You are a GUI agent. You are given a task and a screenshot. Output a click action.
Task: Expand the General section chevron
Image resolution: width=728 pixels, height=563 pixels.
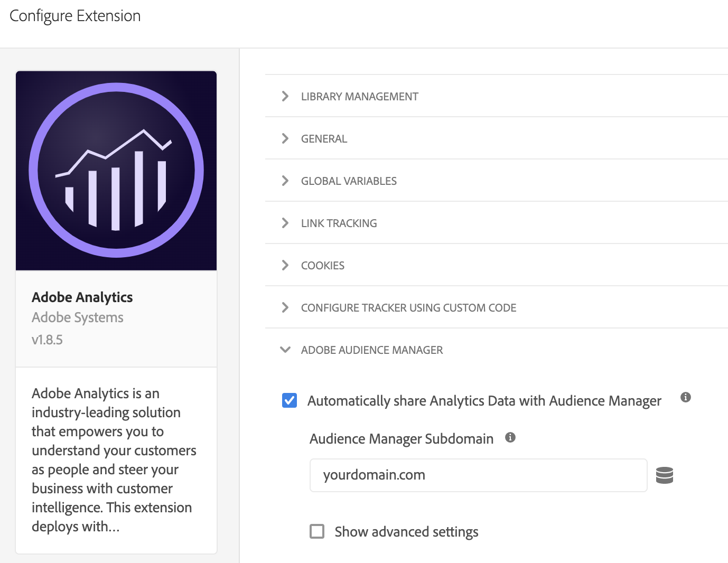click(x=285, y=138)
